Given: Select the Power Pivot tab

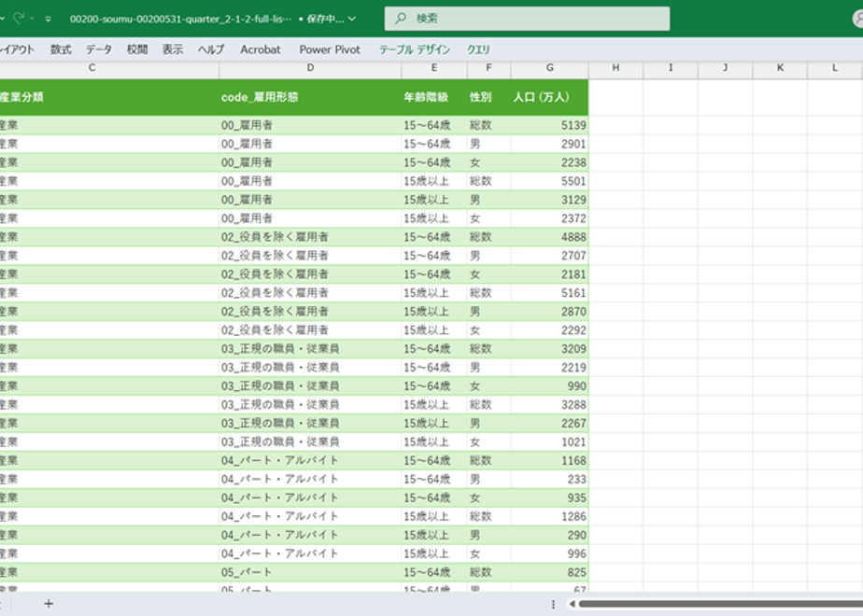Looking at the screenshot, I should pyautogui.click(x=330, y=49).
